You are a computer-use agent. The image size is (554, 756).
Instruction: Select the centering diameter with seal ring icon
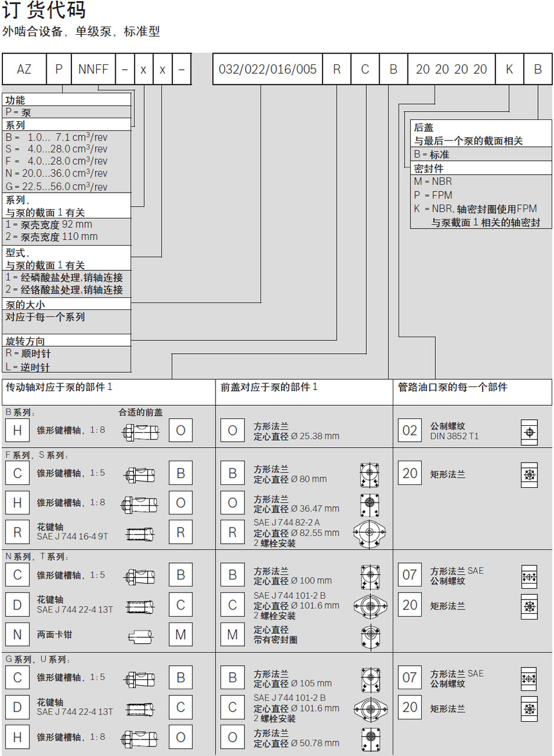[x=370, y=636]
